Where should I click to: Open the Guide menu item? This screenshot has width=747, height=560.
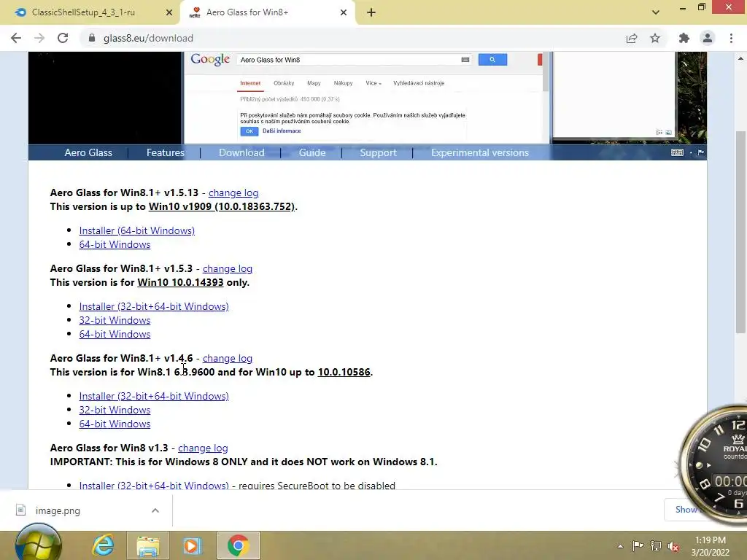(312, 153)
